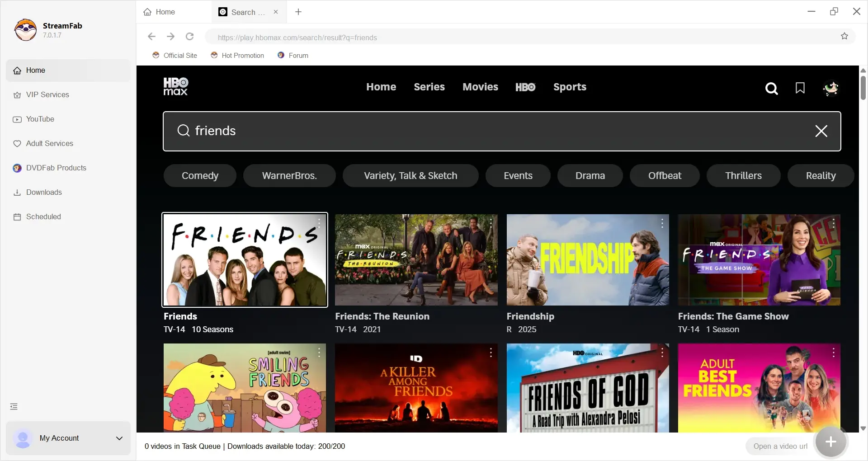868x461 pixels.
Task: Open the Smiling Friends thumbnail
Action: click(x=245, y=388)
